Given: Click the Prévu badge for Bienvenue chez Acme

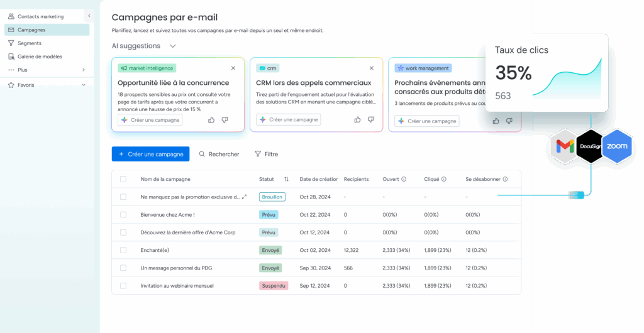Looking at the screenshot, I should [x=269, y=214].
